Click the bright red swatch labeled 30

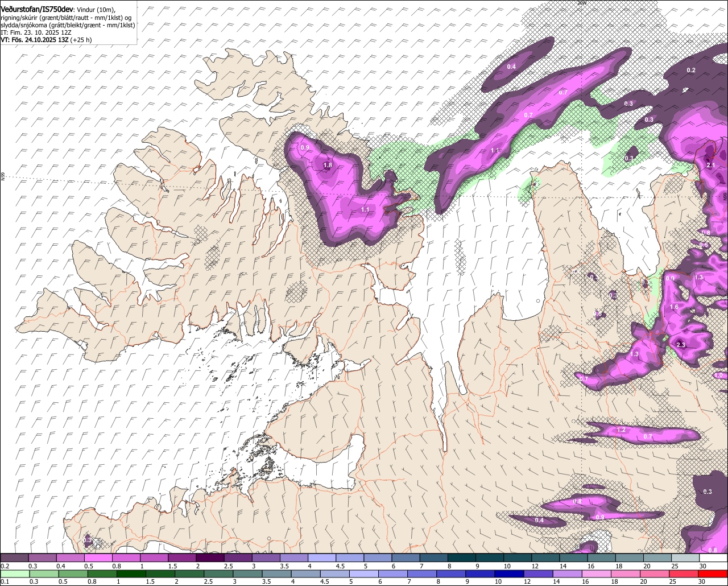[x=713, y=574]
